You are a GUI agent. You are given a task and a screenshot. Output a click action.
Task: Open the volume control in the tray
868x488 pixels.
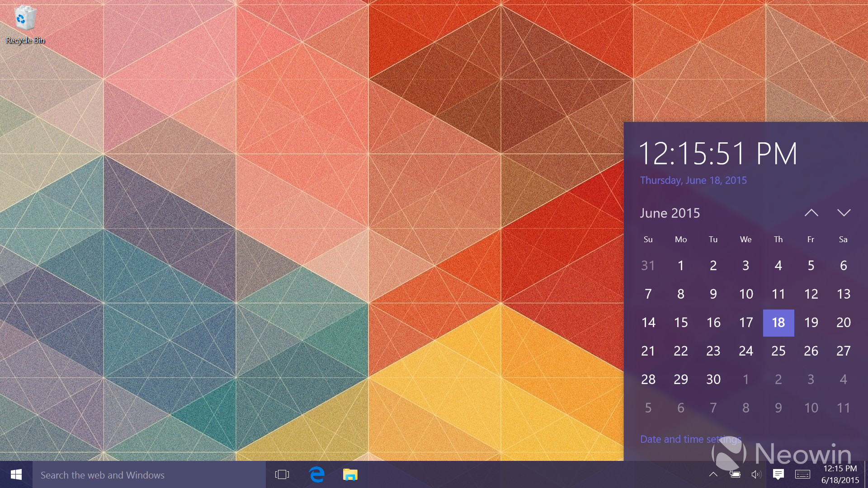pos(756,474)
